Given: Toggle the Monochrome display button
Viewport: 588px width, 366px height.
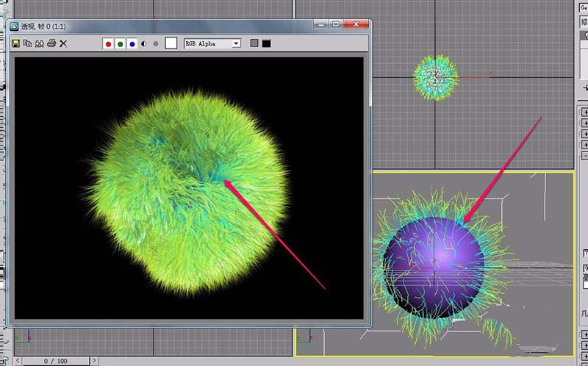Looking at the screenshot, I should coord(155,44).
